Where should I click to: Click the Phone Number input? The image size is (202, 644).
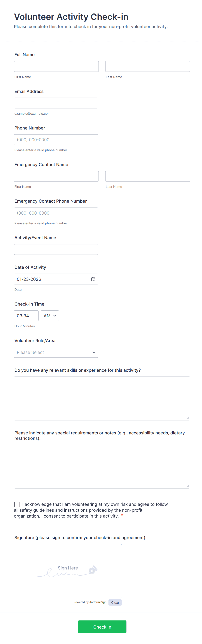pos(56,140)
